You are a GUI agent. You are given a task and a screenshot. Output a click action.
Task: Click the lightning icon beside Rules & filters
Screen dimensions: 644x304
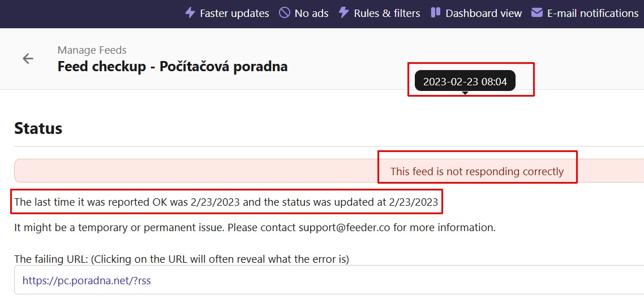click(x=344, y=12)
